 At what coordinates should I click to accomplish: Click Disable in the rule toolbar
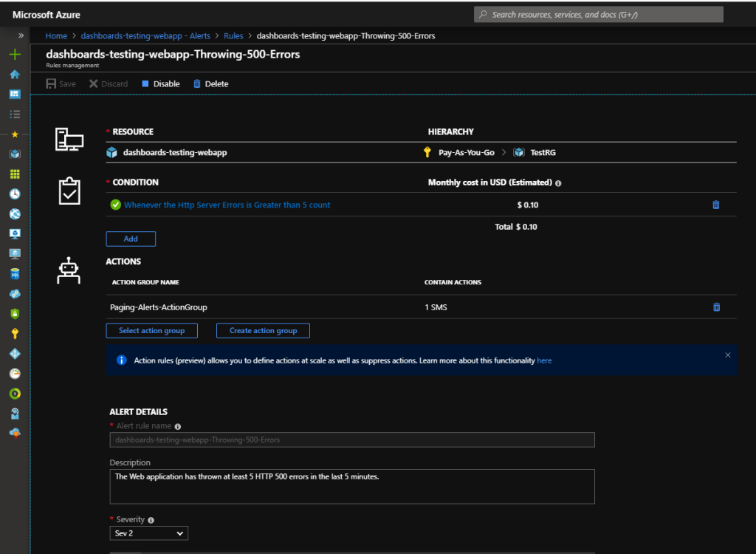click(x=160, y=84)
